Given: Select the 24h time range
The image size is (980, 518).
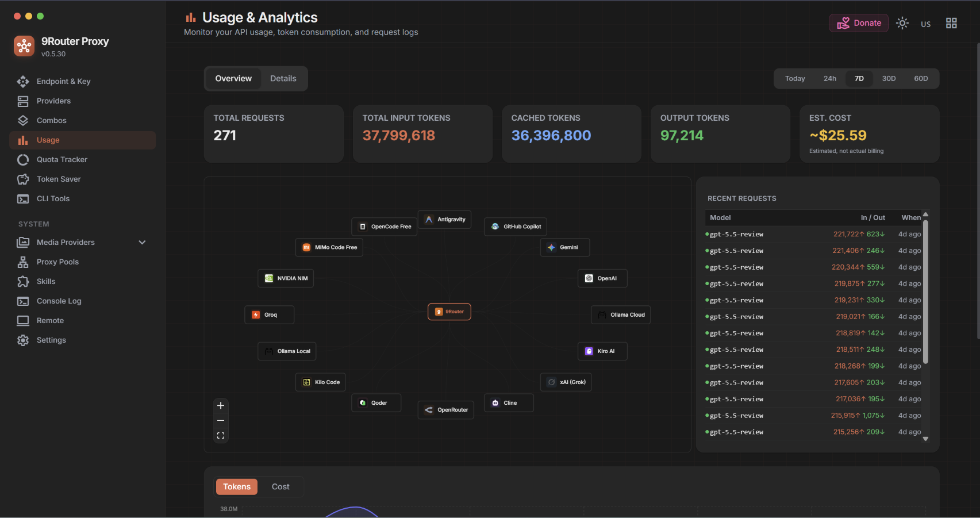Looking at the screenshot, I should coord(830,79).
